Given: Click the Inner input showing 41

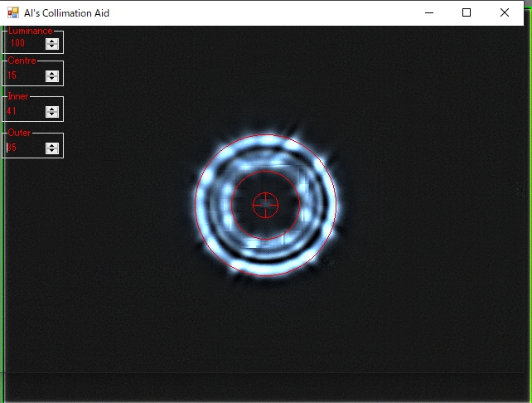Looking at the screenshot, I should 26,111.
